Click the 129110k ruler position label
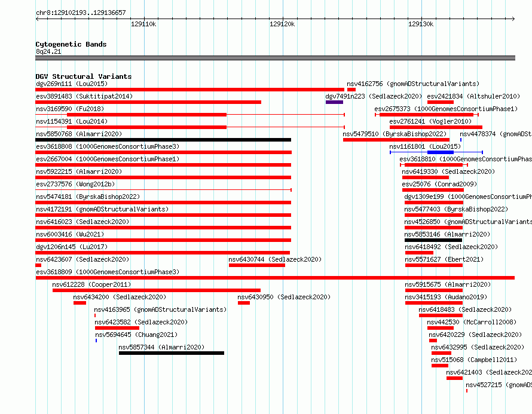Screen dimensions: 532x414 143,24
